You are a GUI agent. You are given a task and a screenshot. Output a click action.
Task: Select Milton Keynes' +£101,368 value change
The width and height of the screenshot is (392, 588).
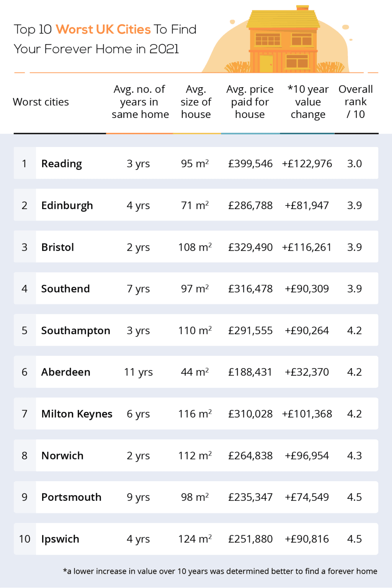[307, 414]
